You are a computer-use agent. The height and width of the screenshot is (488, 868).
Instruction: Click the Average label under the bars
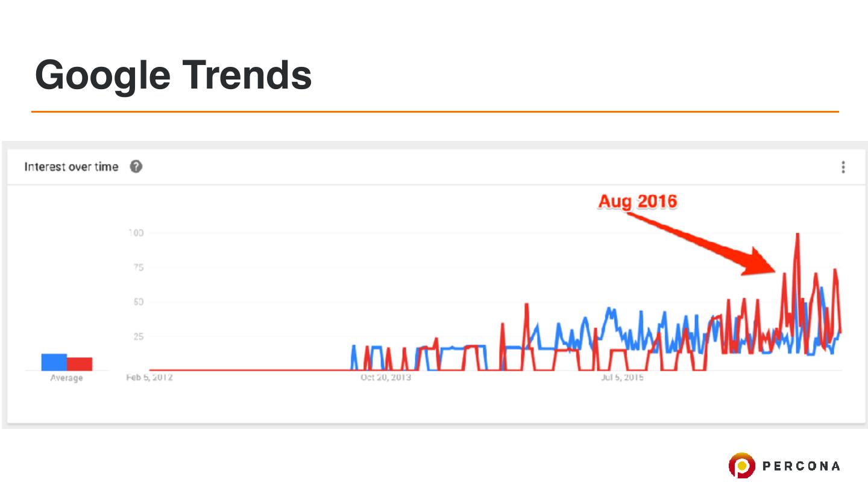pos(66,378)
